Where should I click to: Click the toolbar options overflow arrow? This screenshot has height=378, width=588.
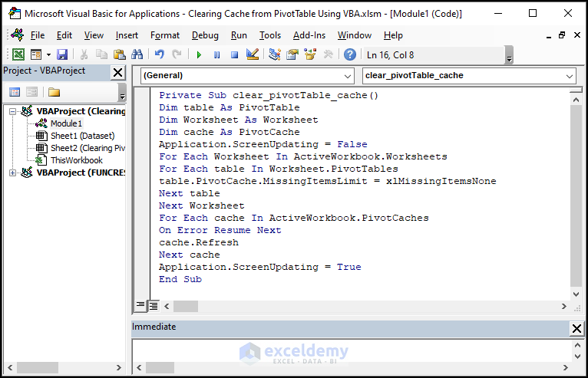[x=509, y=55]
